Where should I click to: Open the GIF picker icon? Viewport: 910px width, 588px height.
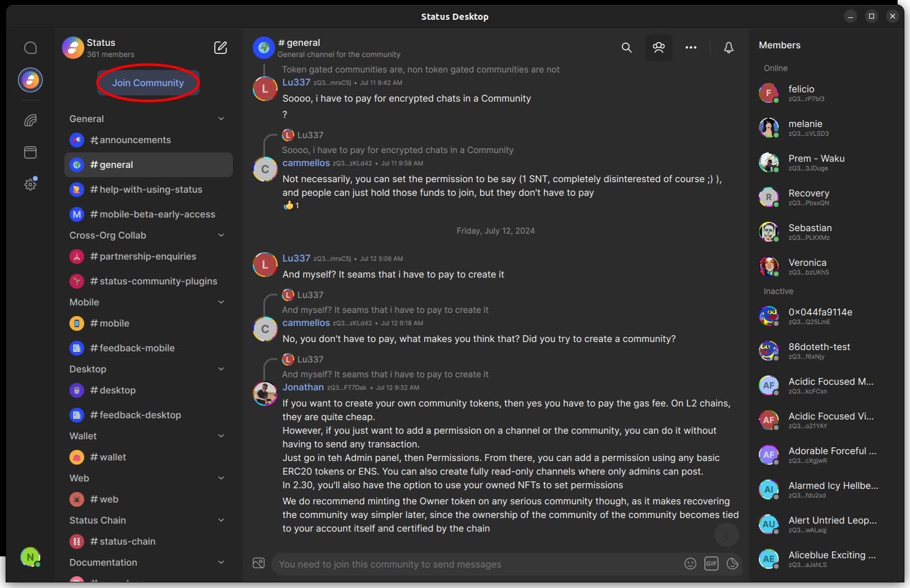[x=711, y=563]
